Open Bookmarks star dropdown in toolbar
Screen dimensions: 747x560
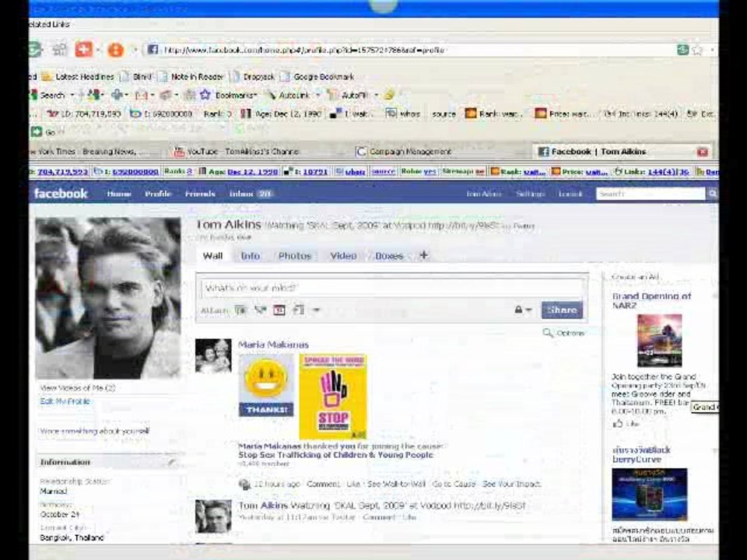pyautogui.click(x=229, y=95)
